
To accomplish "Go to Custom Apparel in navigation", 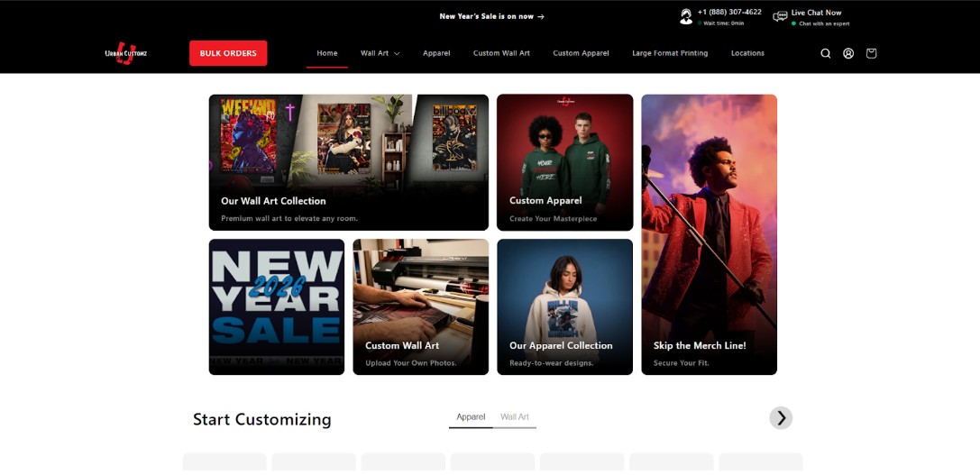I will [x=581, y=53].
